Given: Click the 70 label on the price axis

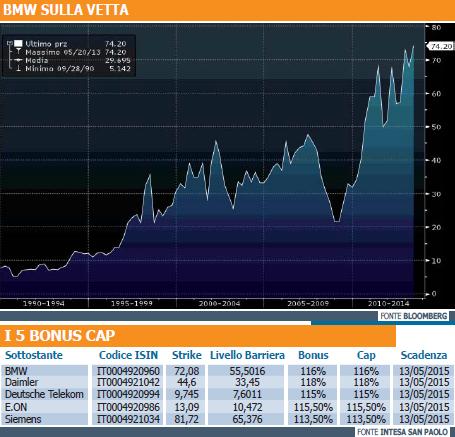Looking at the screenshot, I should [436, 60].
